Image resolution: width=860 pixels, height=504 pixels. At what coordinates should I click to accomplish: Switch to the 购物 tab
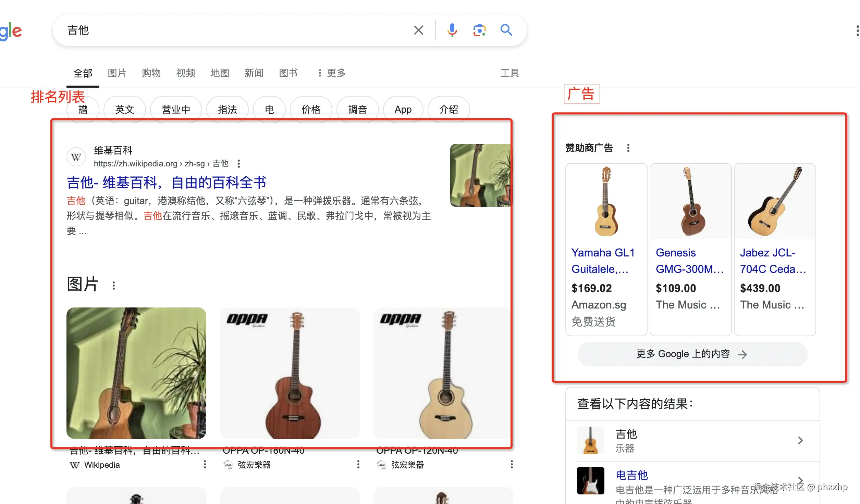click(151, 73)
